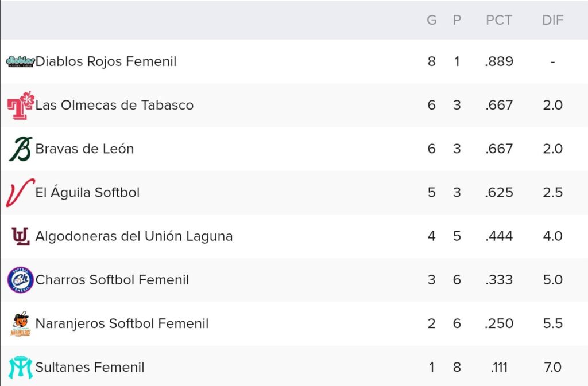Viewport: 588px width, 386px height.
Task: Click the PCT column header
Action: pos(498,20)
